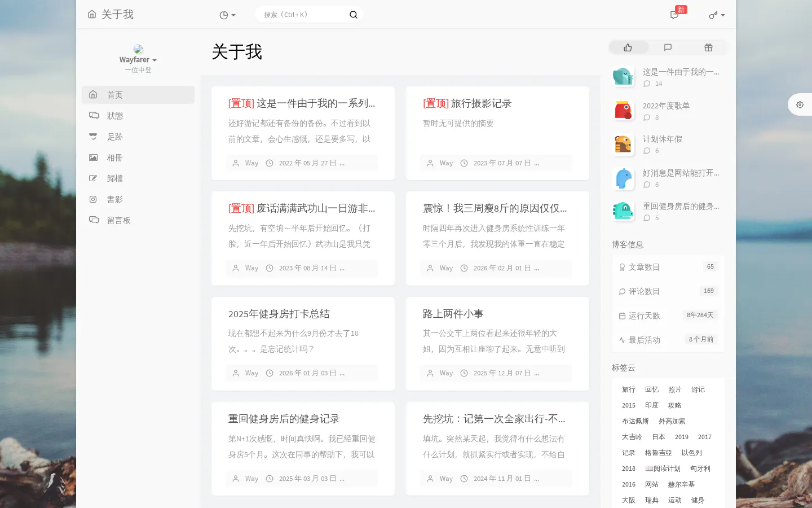
Task: Open post 路上两件小事
Action: click(x=453, y=314)
